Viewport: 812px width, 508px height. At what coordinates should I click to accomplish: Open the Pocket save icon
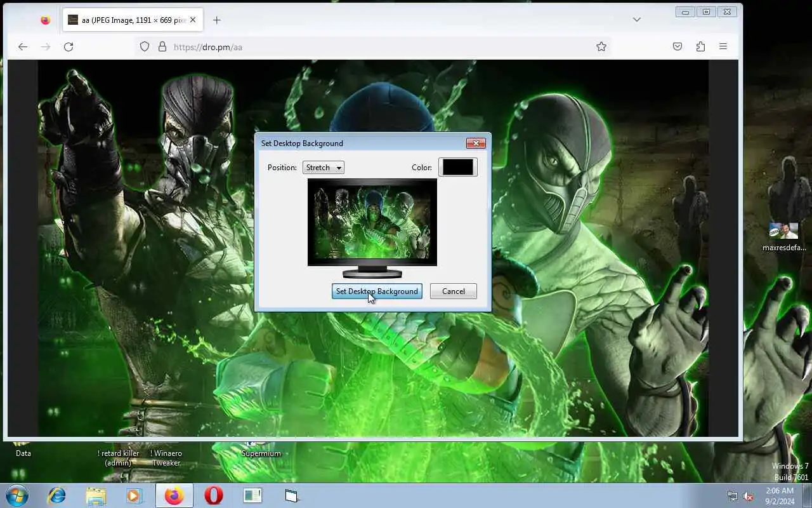(678, 46)
